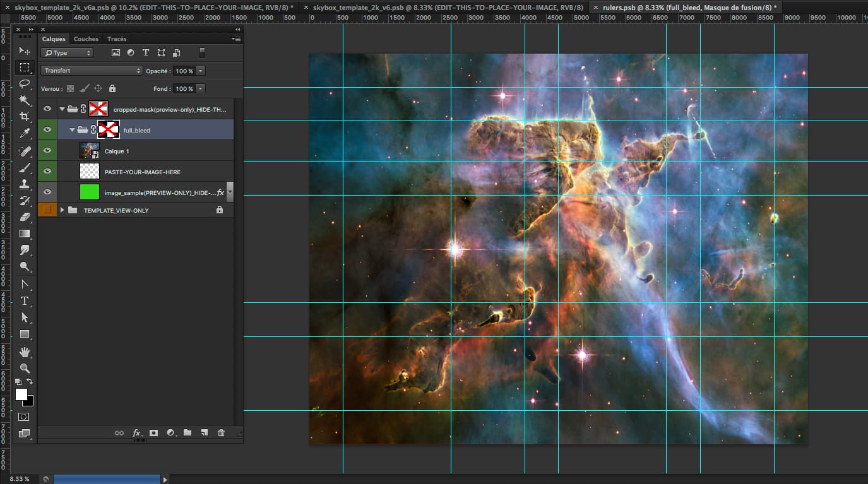868x484 pixels.
Task: Expand the TEMPLATE_VIEW-ONLY group
Action: point(62,210)
